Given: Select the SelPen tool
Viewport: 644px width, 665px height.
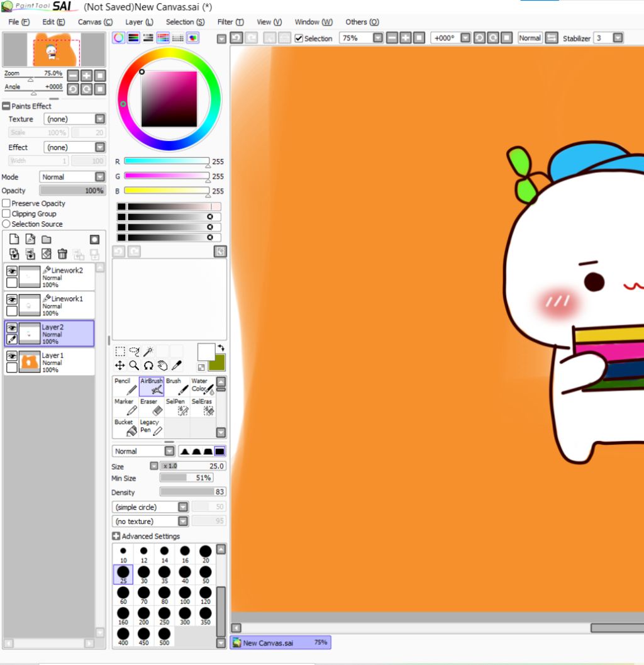Looking at the screenshot, I should tap(177, 406).
